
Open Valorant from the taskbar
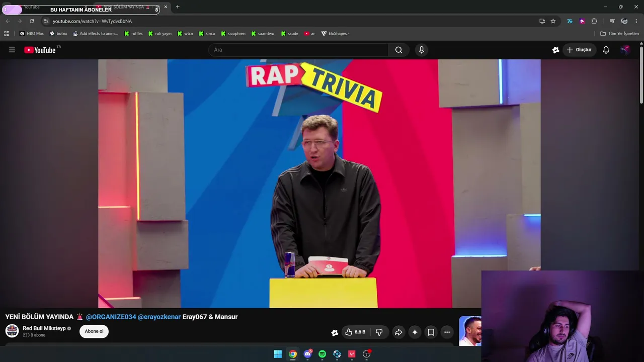tap(352, 354)
